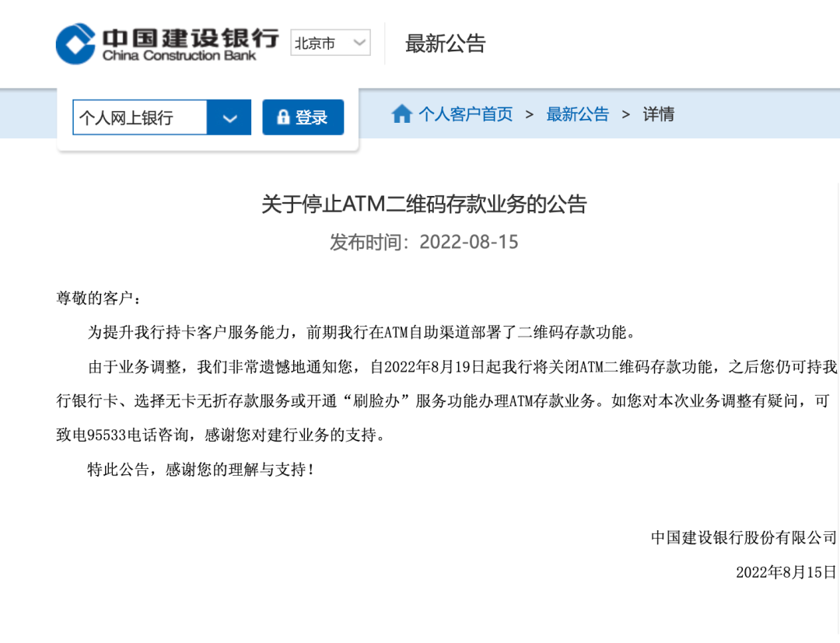
Task: Click the lock icon on login button
Action: pos(283,117)
